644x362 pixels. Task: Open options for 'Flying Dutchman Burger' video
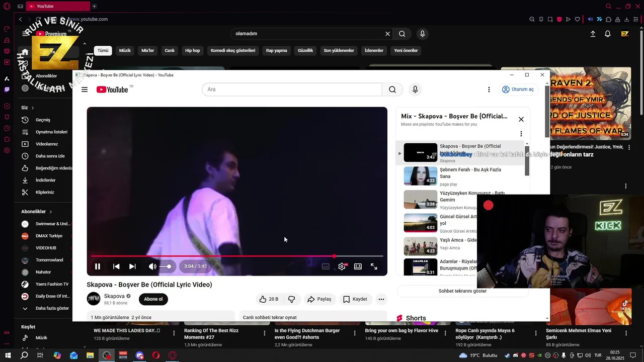(x=355, y=333)
